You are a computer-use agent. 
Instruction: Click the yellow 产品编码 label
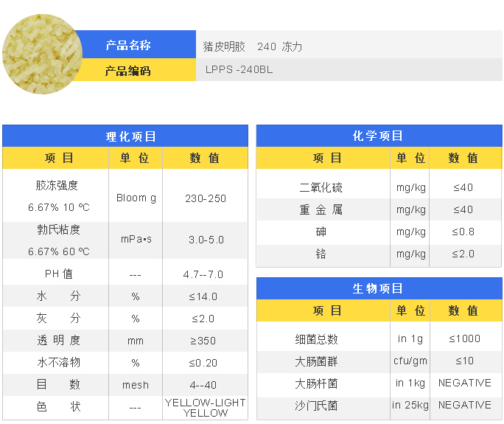point(128,71)
